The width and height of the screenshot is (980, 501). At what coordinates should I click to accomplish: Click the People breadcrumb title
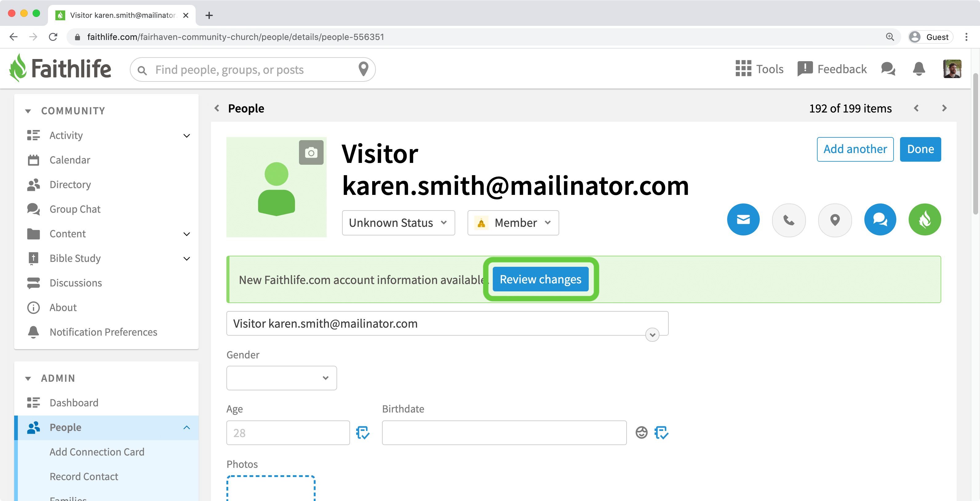click(246, 108)
